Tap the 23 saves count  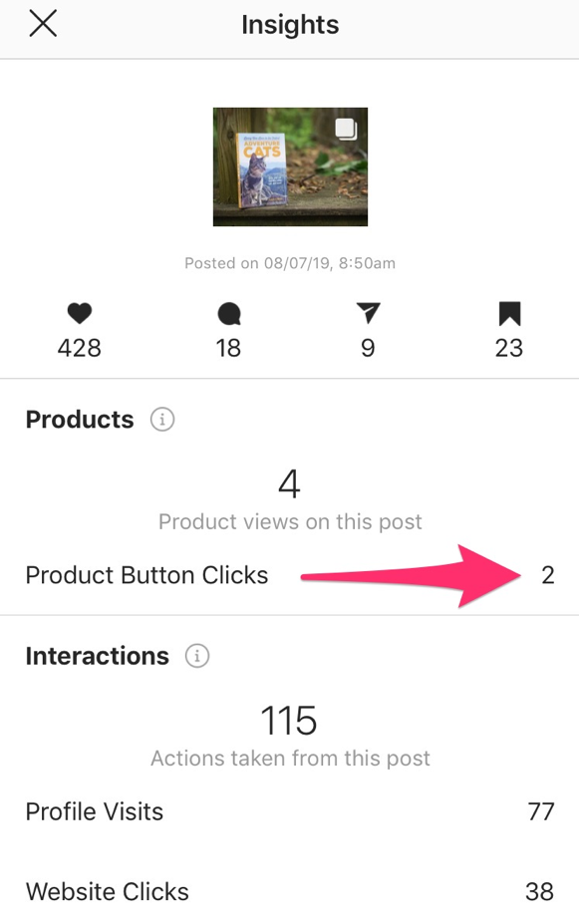click(x=509, y=348)
